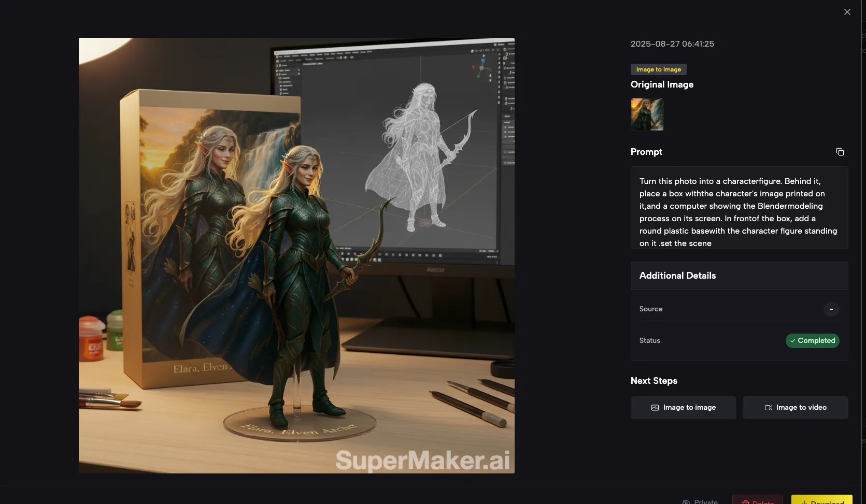Viewport: 866px width, 504px height.
Task: Click the picture icon in Image to image
Action: [655, 408]
